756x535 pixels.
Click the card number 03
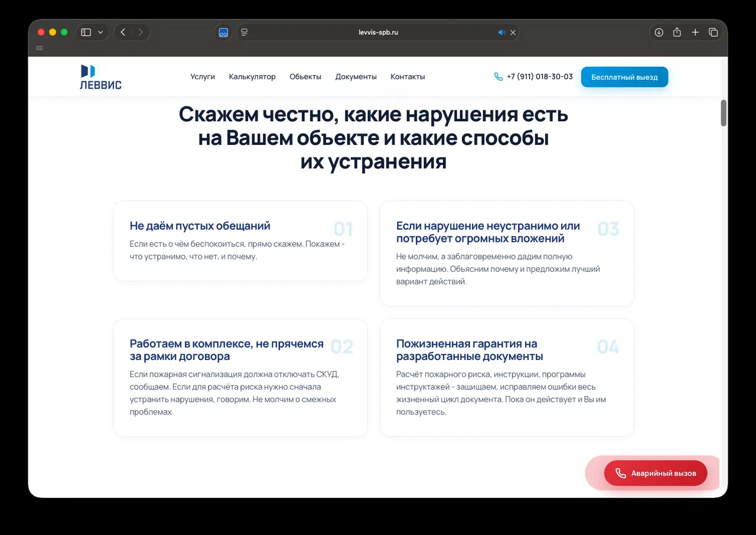pyautogui.click(x=608, y=229)
